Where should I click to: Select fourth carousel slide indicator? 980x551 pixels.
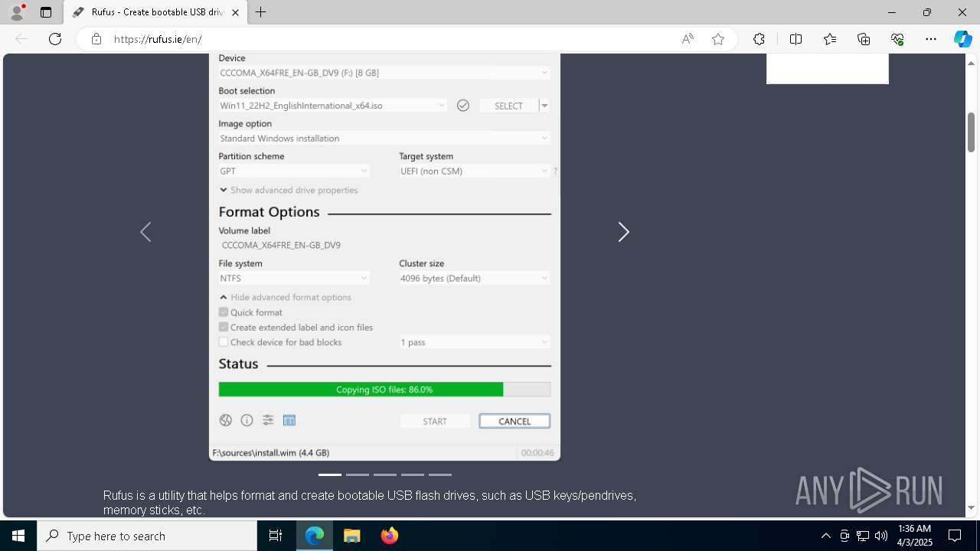coord(413,474)
